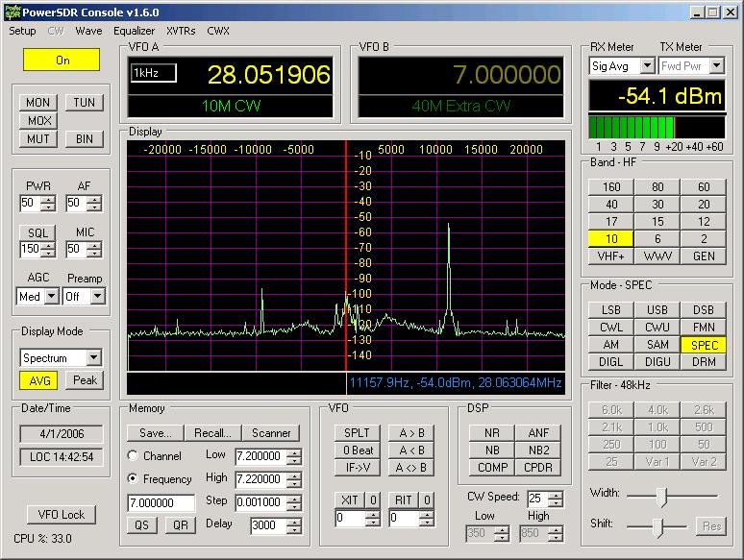Click the VFO A frequency 28.051906
The width and height of the screenshot is (744, 560).
click(268, 75)
